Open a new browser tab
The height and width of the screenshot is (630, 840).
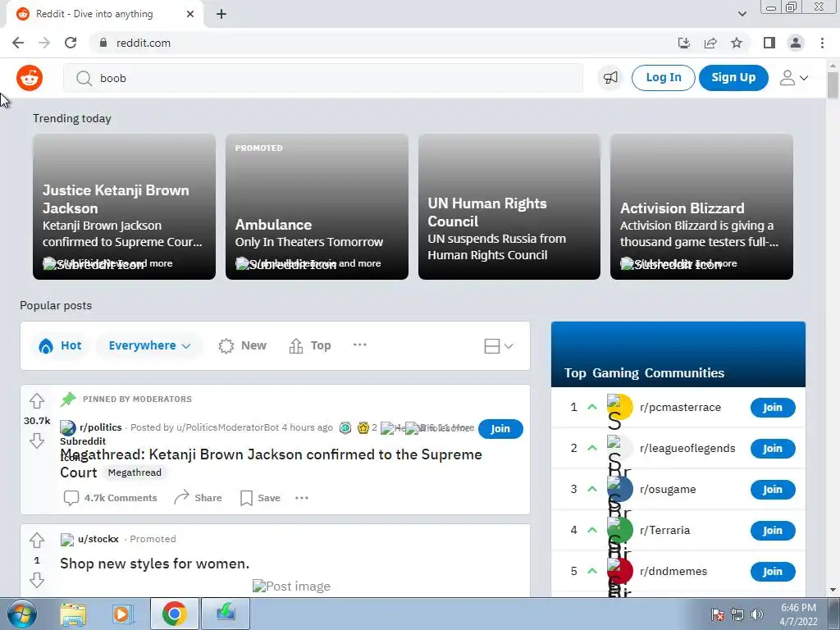tap(221, 14)
